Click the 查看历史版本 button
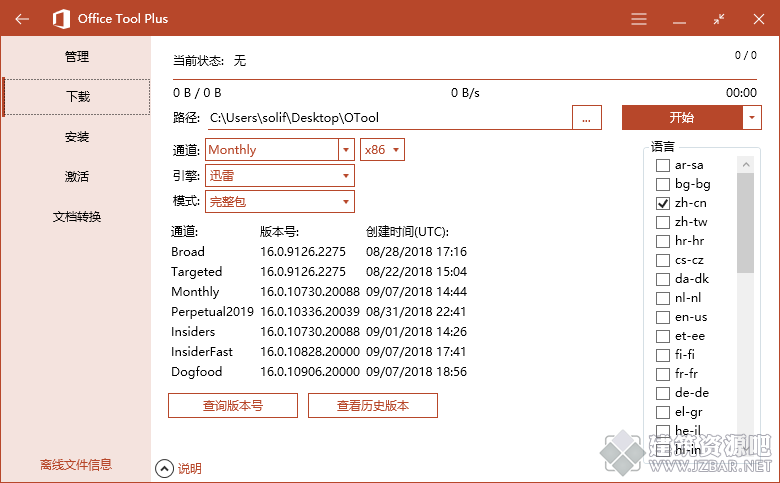The width and height of the screenshot is (780, 483). (373, 405)
